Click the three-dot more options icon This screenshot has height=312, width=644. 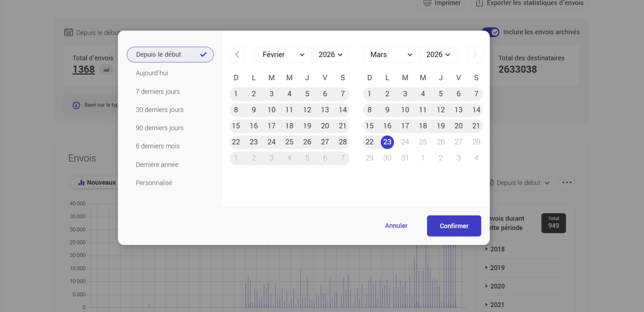click(x=567, y=183)
